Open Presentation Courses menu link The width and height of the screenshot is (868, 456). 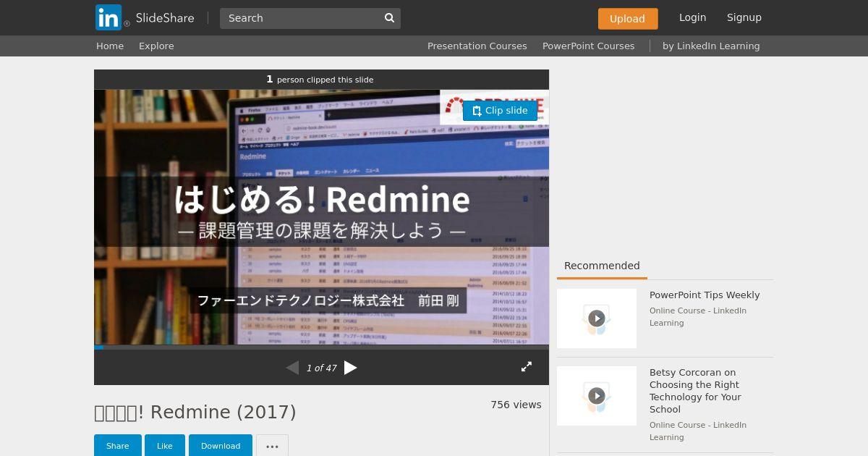click(477, 46)
